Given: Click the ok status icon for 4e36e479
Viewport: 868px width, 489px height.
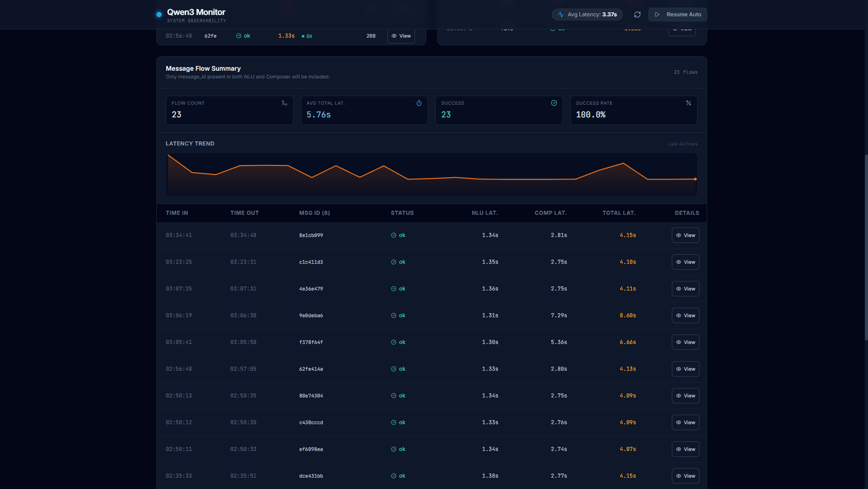Looking at the screenshot, I should click(x=394, y=289).
